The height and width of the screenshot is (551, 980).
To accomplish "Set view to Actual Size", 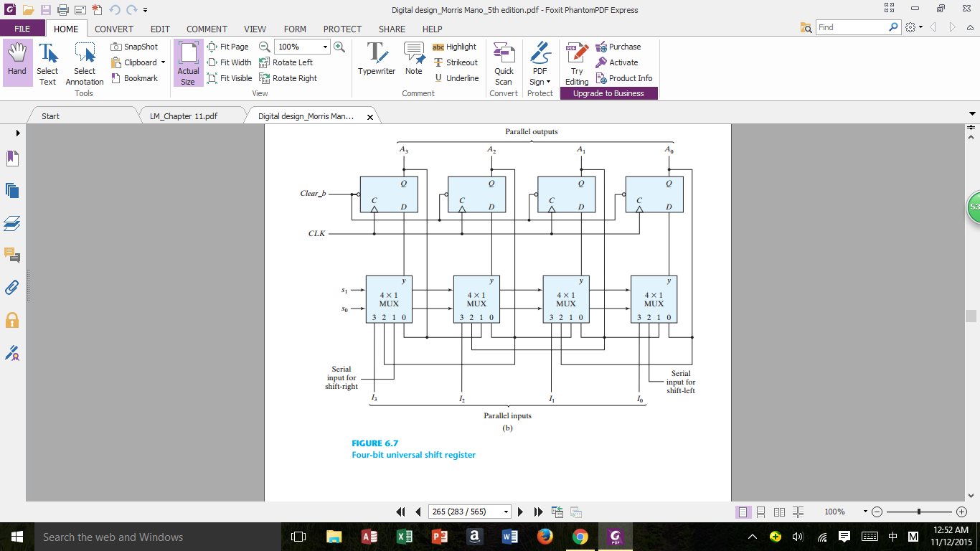I will pyautogui.click(x=188, y=62).
